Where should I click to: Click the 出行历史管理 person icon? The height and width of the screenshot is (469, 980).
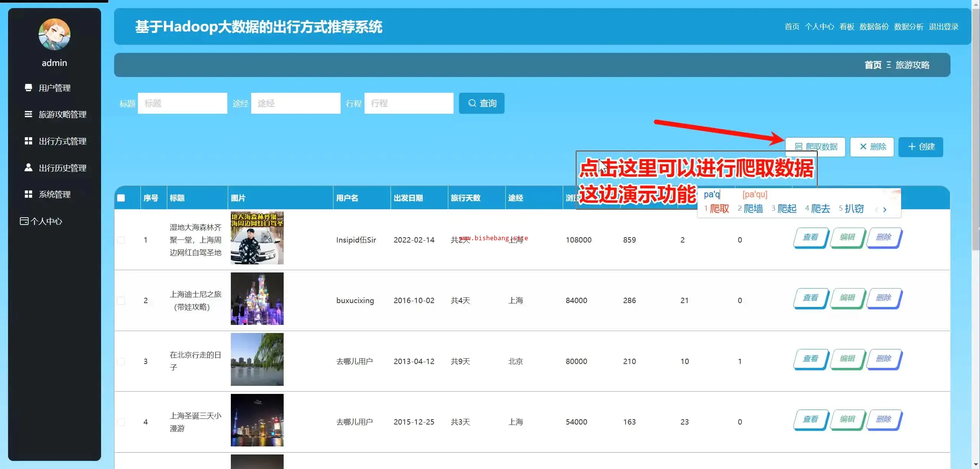(x=28, y=167)
